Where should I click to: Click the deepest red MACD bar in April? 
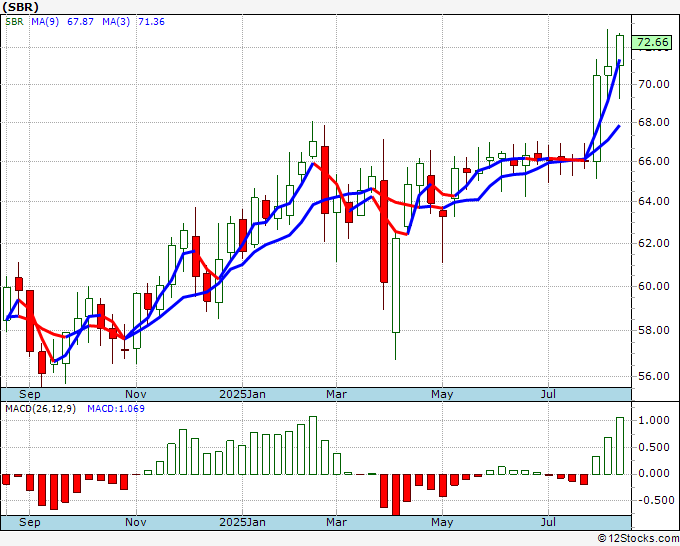point(396,495)
